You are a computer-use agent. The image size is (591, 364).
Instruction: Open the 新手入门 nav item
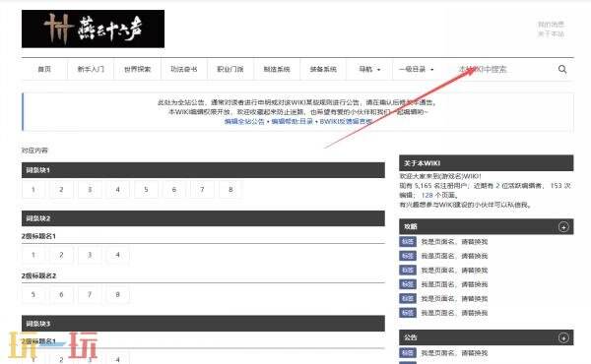[x=91, y=69]
